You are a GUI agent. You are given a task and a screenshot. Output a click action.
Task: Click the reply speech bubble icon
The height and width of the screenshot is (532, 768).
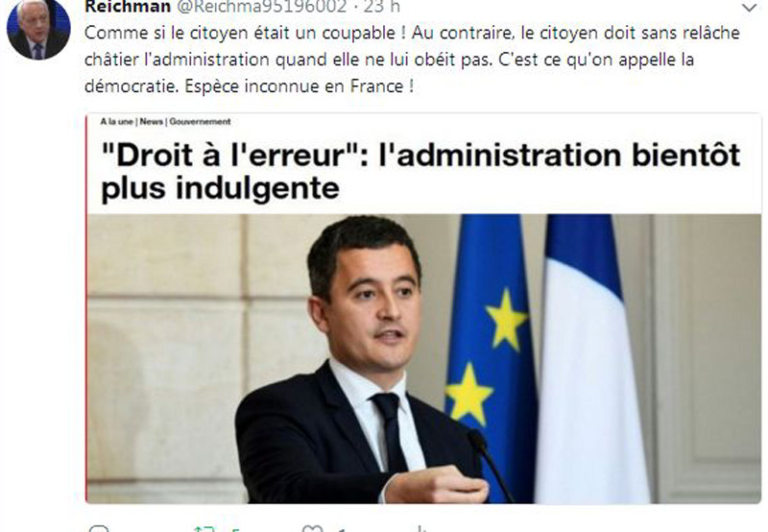(99, 528)
